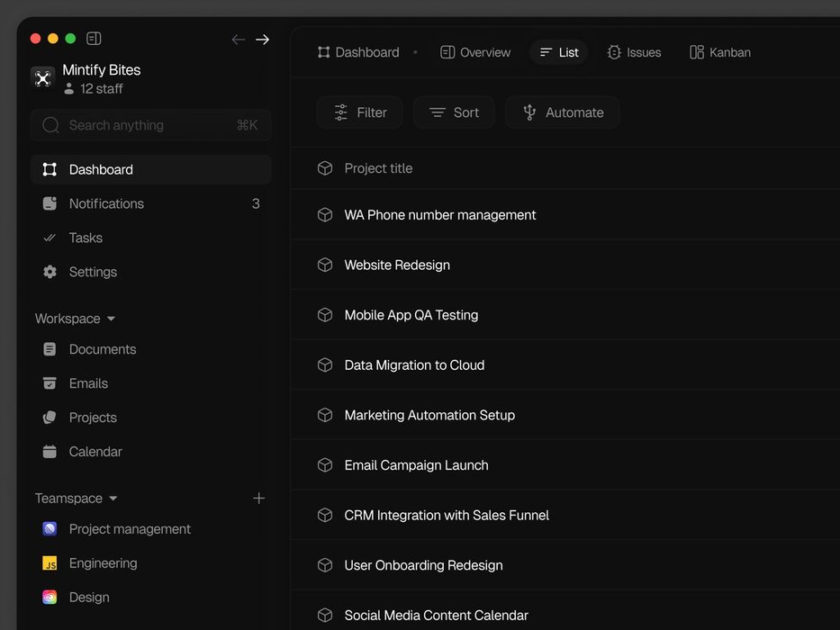Switch to the Issues tab
840x630 pixels.
[634, 52]
